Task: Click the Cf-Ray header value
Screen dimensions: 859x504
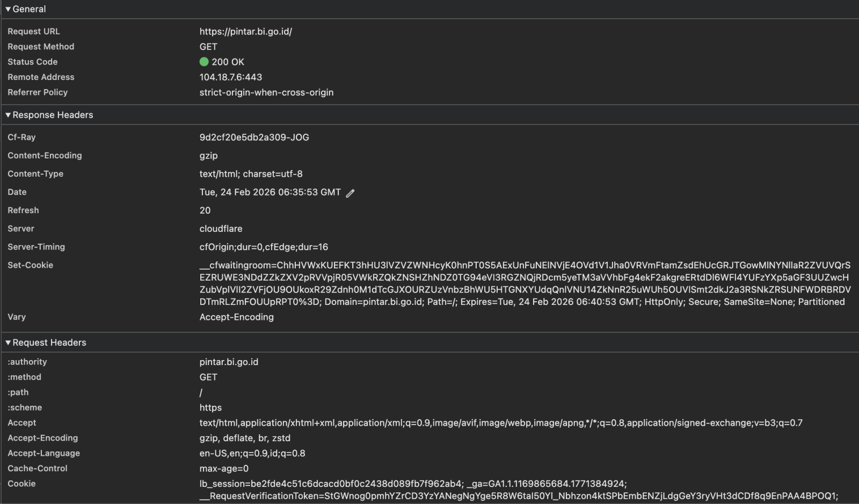Action: tap(254, 137)
